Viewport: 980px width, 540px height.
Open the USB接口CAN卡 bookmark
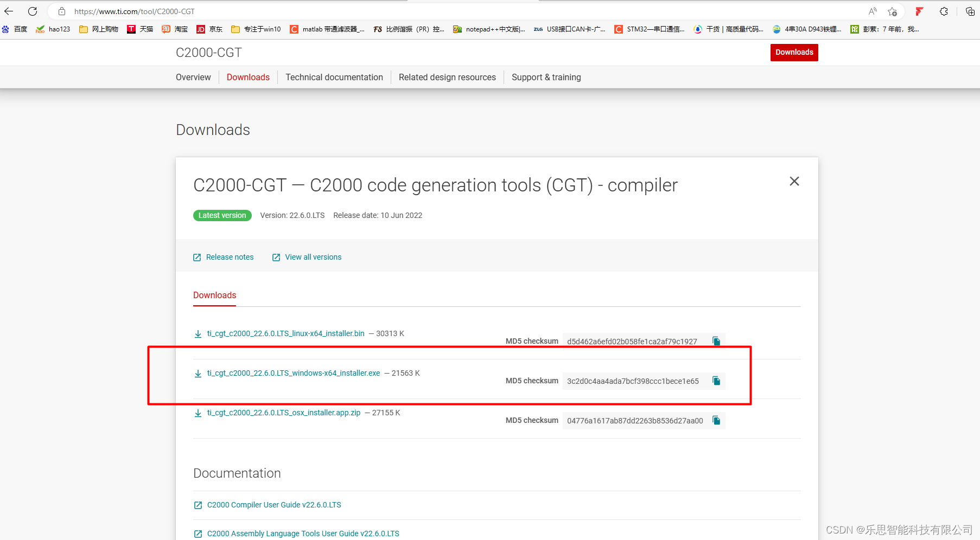pyautogui.click(x=570, y=29)
